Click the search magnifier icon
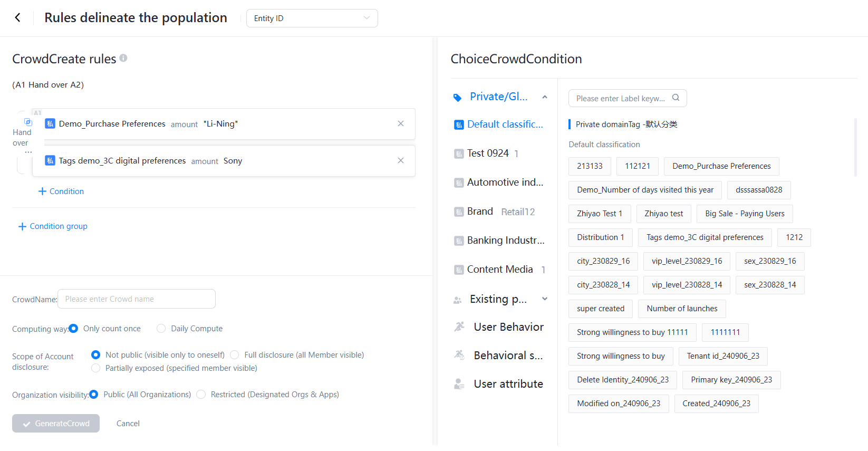The width and height of the screenshot is (868, 451). tap(676, 98)
